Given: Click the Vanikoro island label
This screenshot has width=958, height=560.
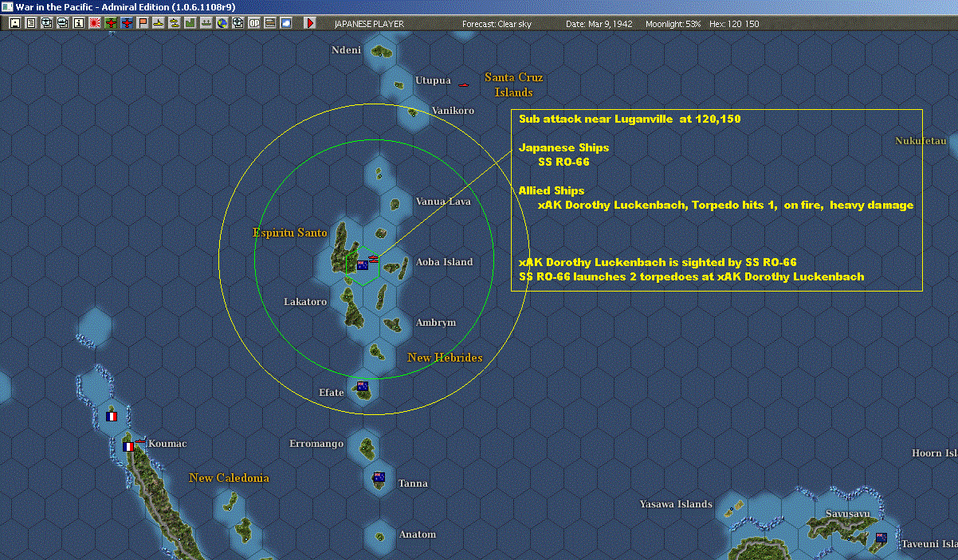Looking at the screenshot, I should [x=453, y=111].
